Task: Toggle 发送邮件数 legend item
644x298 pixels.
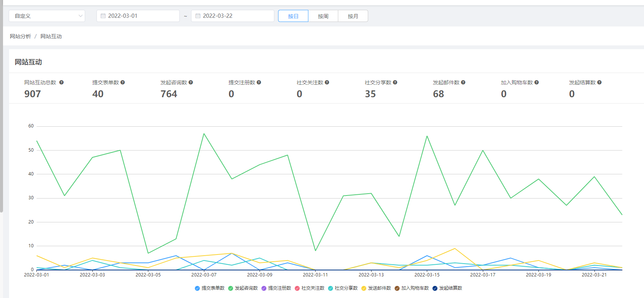Action: click(376, 288)
